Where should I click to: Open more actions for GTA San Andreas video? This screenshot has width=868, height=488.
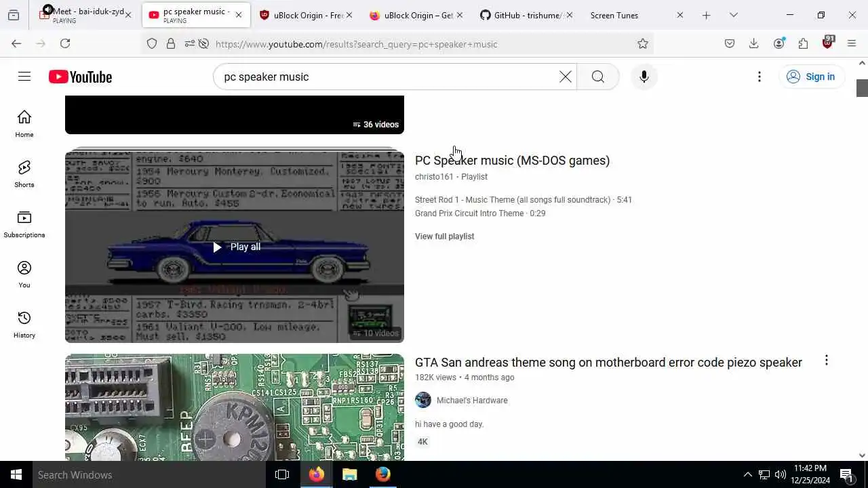coord(826,361)
